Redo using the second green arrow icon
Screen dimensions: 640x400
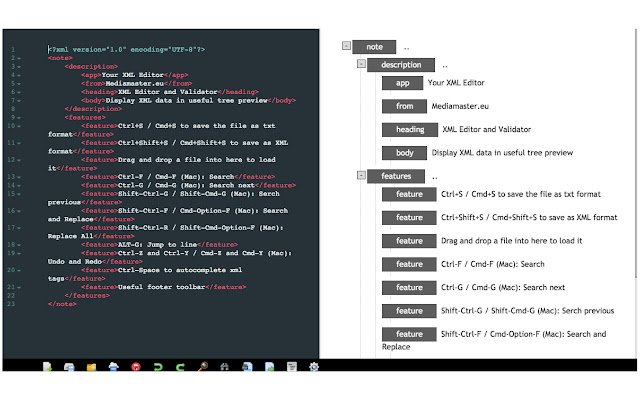[x=180, y=367]
